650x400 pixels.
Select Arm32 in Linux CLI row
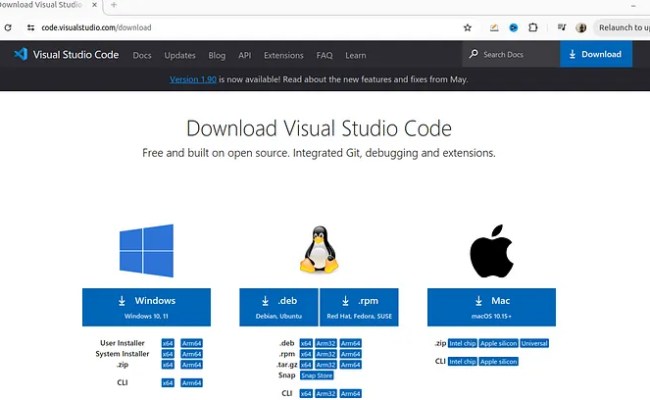pyautogui.click(x=326, y=393)
